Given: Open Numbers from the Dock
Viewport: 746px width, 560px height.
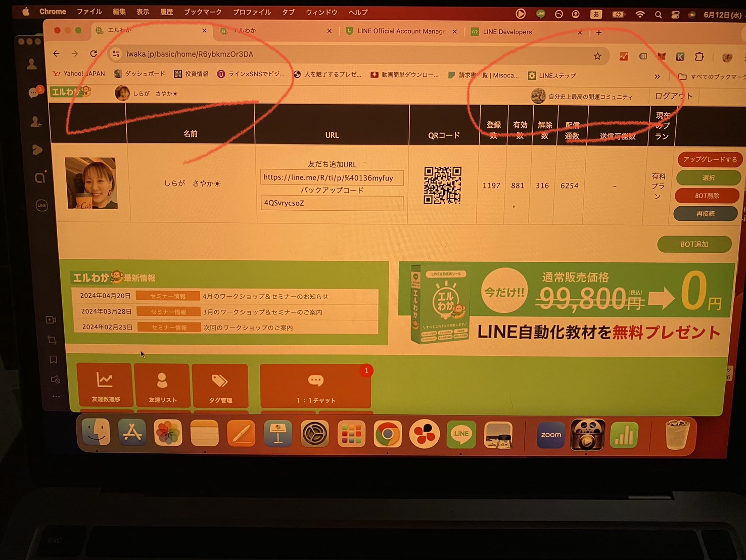Looking at the screenshot, I should 624,435.
